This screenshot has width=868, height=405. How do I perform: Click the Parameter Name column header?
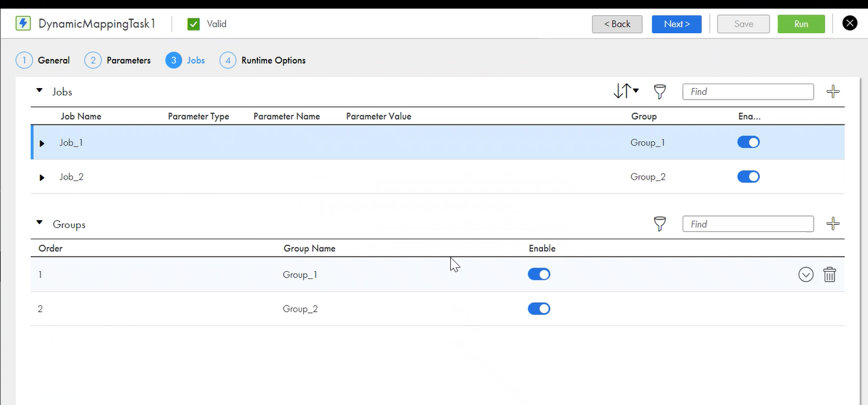287,116
